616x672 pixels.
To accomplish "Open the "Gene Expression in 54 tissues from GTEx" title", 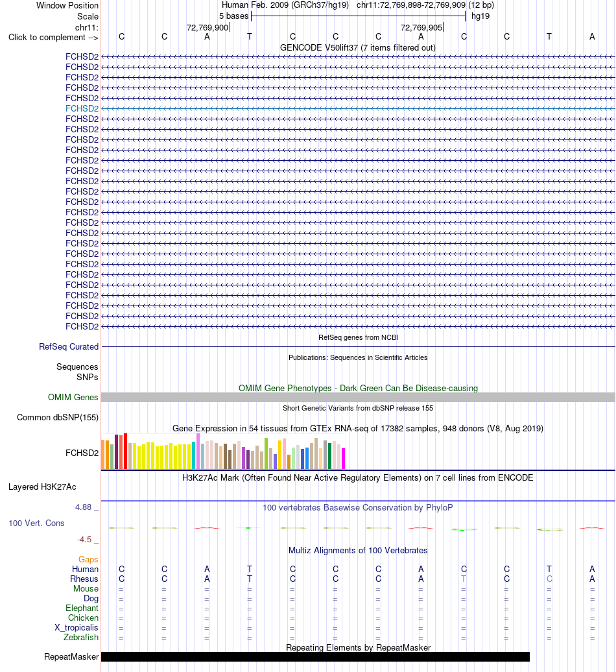I will click(x=358, y=429).
